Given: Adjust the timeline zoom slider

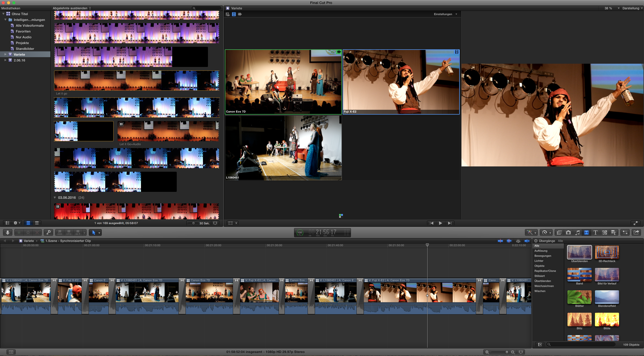Looking at the screenshot, I should pyautogui.click(x=500, y=352).
